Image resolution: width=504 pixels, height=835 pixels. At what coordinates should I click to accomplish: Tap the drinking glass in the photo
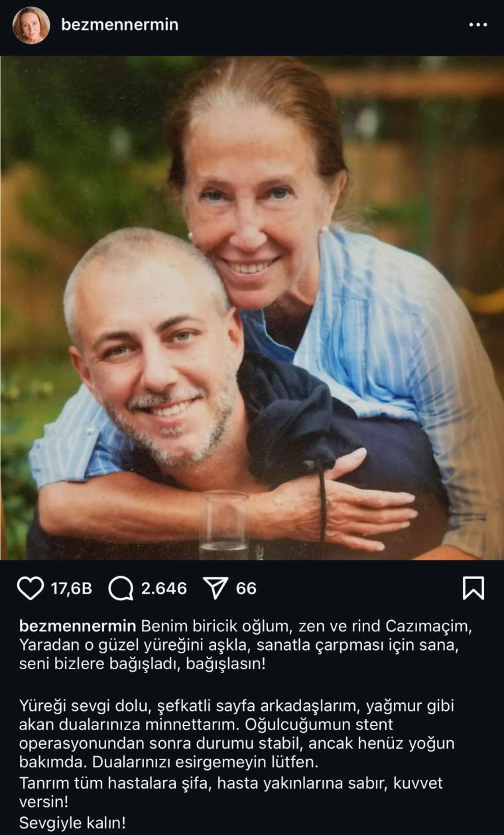point(225,525)
